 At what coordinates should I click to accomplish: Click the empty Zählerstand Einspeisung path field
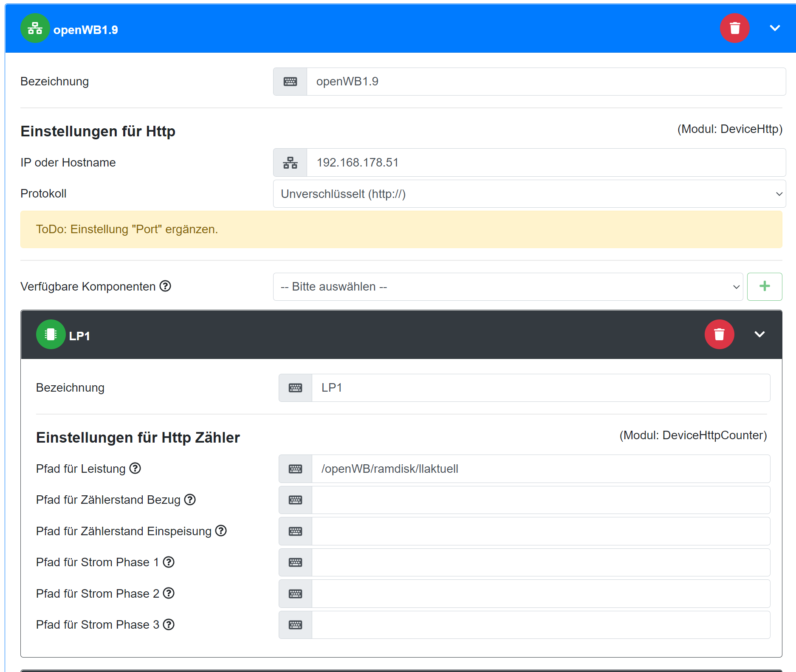pos(541,531)
